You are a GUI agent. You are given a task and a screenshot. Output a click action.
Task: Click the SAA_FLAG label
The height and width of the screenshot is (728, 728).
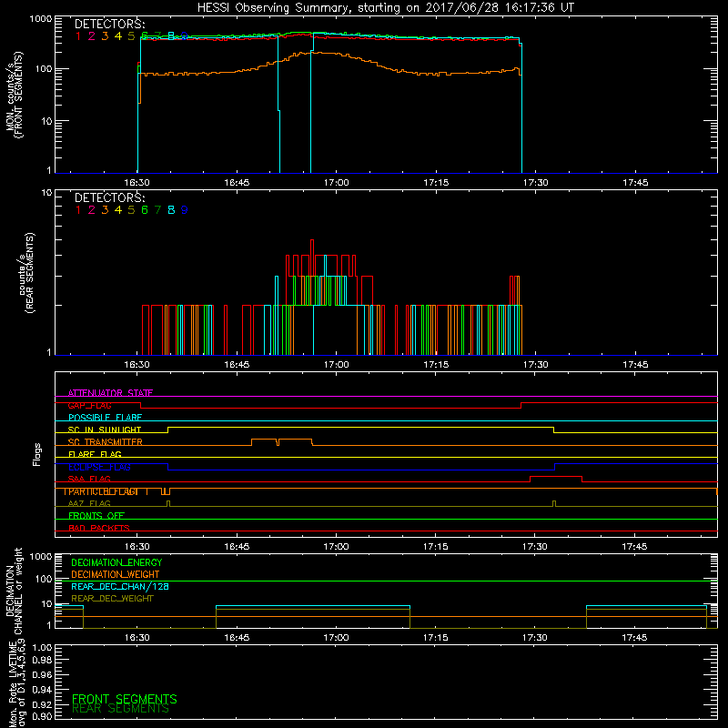pos(89,479)
